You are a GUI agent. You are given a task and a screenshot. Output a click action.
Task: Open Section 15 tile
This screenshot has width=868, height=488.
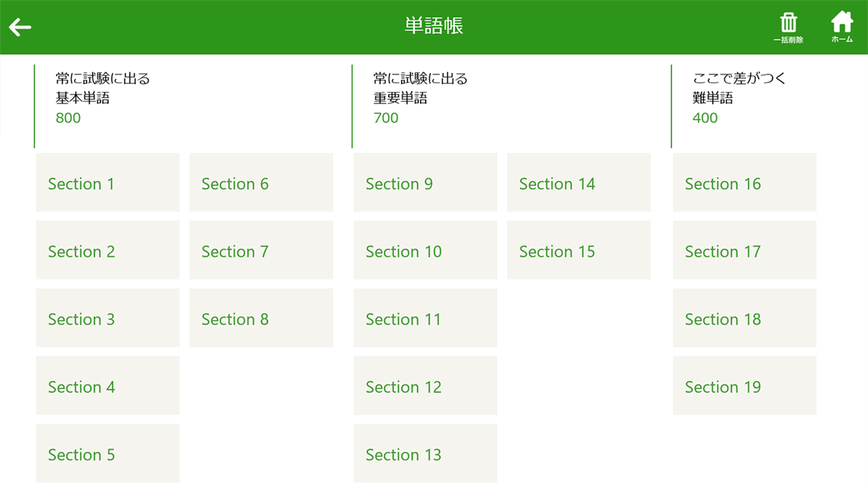pos(579,250)
